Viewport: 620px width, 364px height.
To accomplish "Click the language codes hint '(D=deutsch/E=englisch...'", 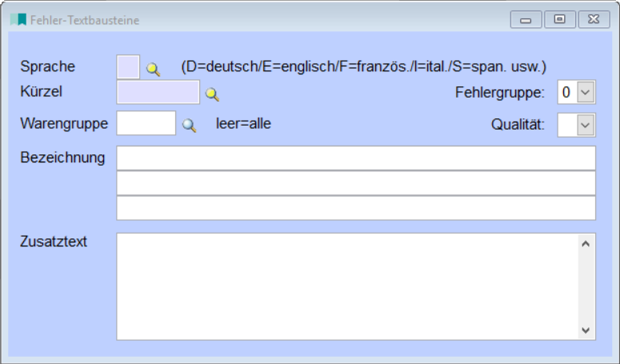I will [x=364, y=66].
